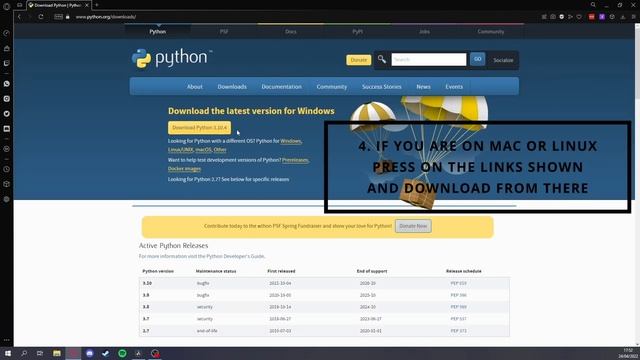This screenshot has height=360, width=640.
Task: Open the Success Stories navigation menu
Action: (382, 87)
